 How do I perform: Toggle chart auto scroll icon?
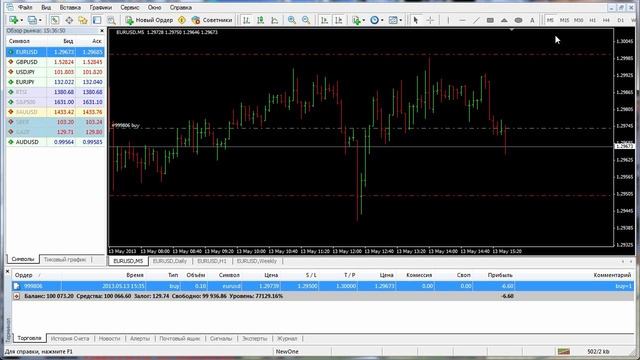click(324, 20)
